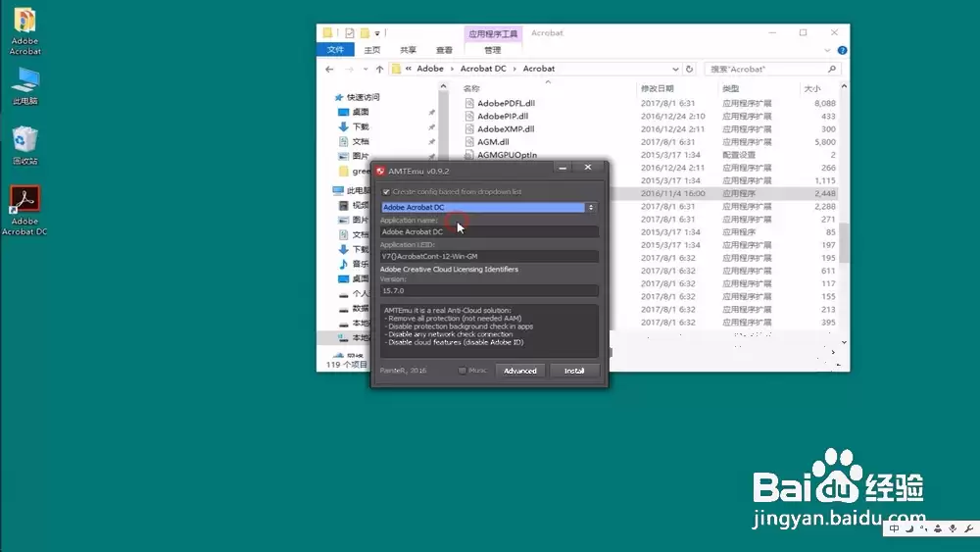Sort files by 大小 column header
The height and width of the screenshot is (552, 980).
pyautogui.click(x=811, y=89)
